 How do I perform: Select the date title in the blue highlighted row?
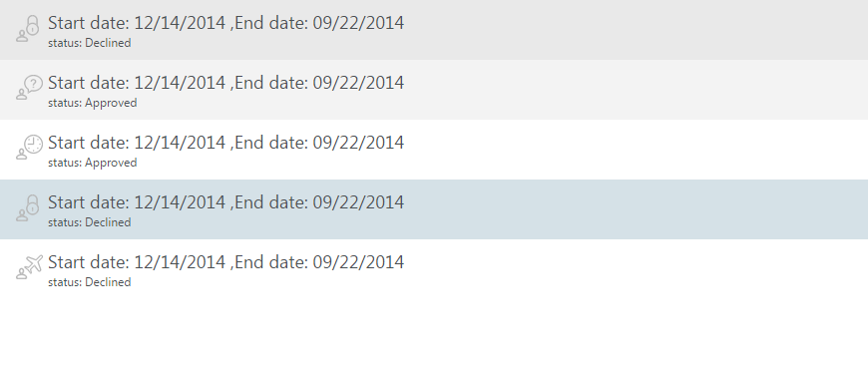pos(225,202)
